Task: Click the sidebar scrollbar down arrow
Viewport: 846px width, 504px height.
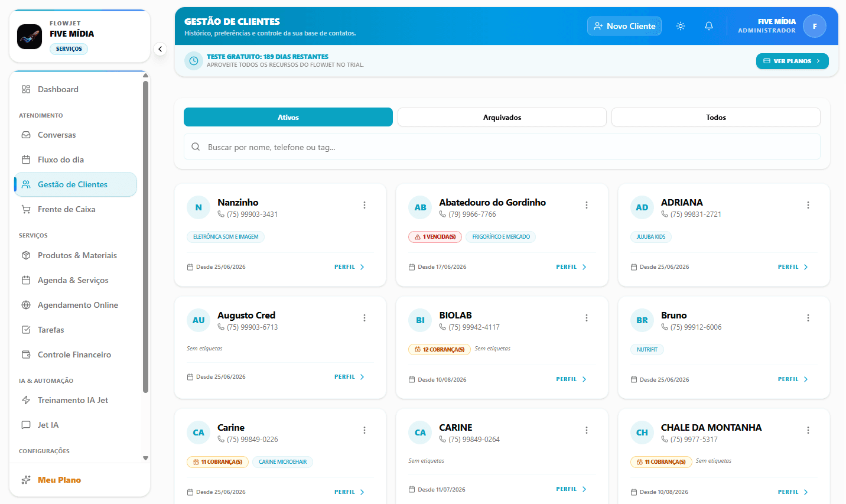Action: (x=145, y=458)
